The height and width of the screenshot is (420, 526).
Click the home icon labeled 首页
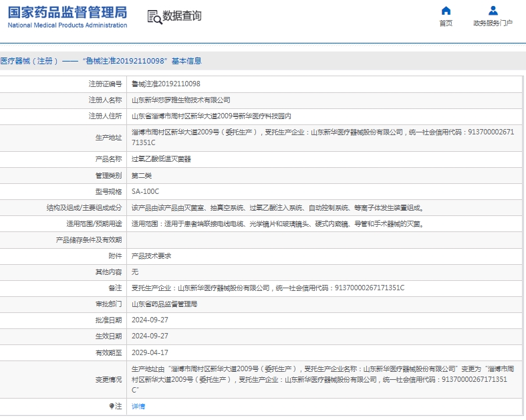click(x=446, y=11)
